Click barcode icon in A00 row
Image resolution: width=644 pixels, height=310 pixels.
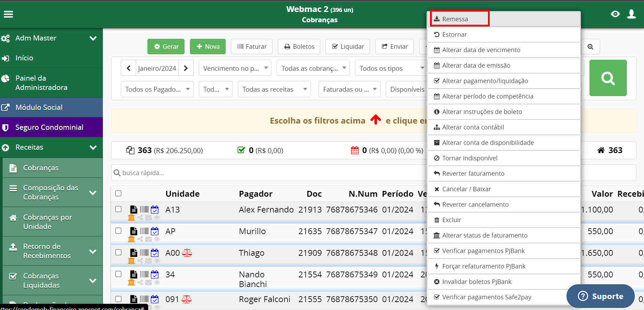(x=144, y=253)
